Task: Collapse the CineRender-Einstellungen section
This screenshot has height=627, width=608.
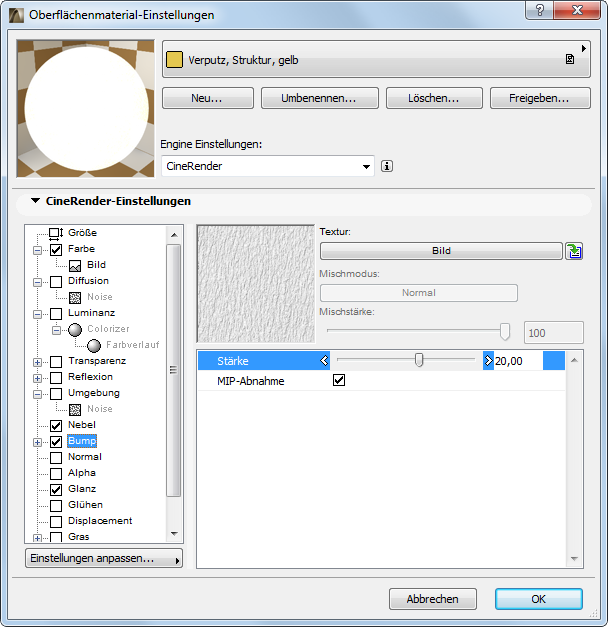Action: (x=36, y=200)
